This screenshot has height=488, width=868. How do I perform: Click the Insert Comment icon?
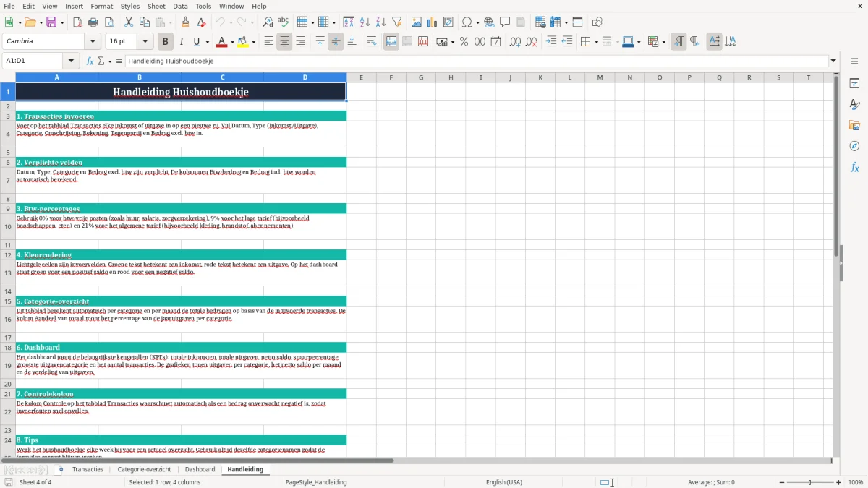point(505,22)
